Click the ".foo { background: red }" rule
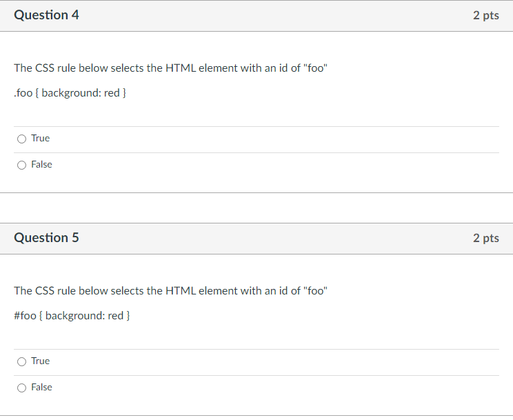Screen dimensions: 513x420 pos(70,93)
